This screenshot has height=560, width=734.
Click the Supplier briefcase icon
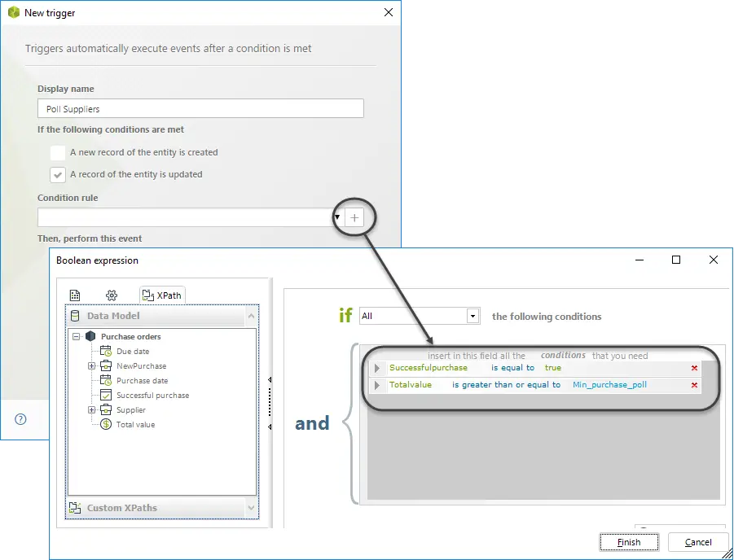point(106,409)
